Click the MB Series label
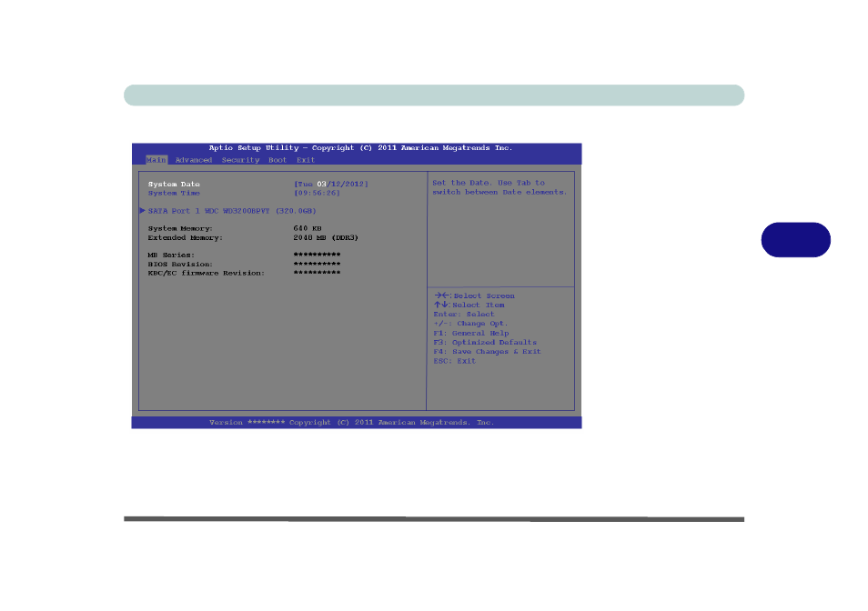 171,255
